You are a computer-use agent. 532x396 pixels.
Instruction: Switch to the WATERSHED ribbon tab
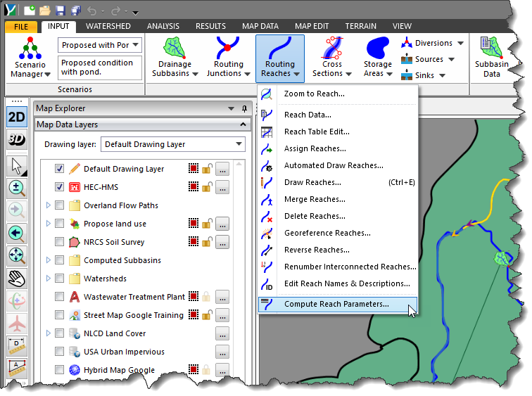108,26
